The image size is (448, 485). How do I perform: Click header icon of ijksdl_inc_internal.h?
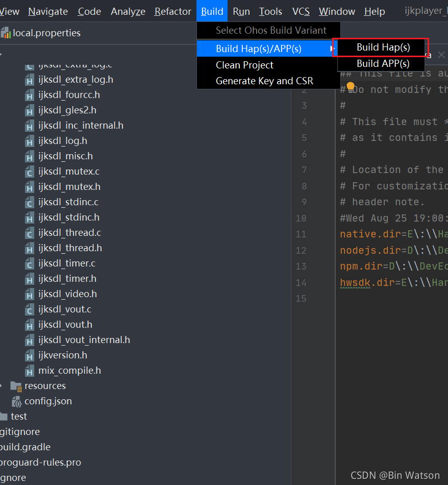pyautogui.click(x=30, y=126)
